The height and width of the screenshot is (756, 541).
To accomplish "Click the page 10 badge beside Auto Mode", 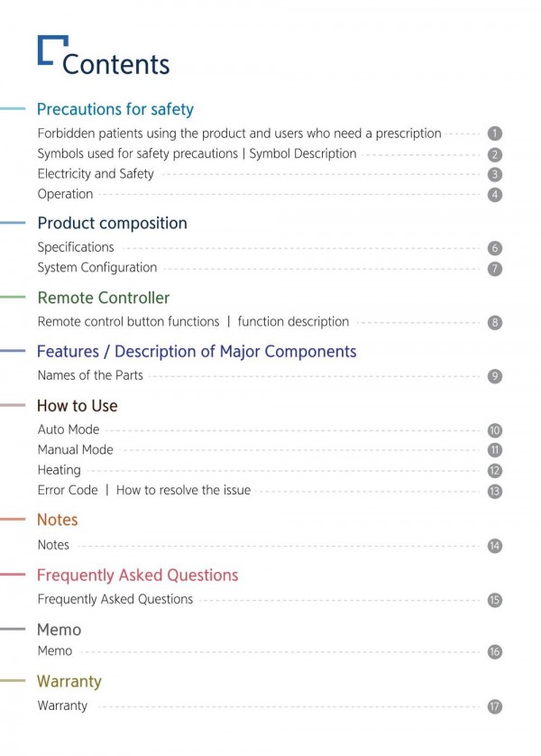I will click(x=494, y=430).
